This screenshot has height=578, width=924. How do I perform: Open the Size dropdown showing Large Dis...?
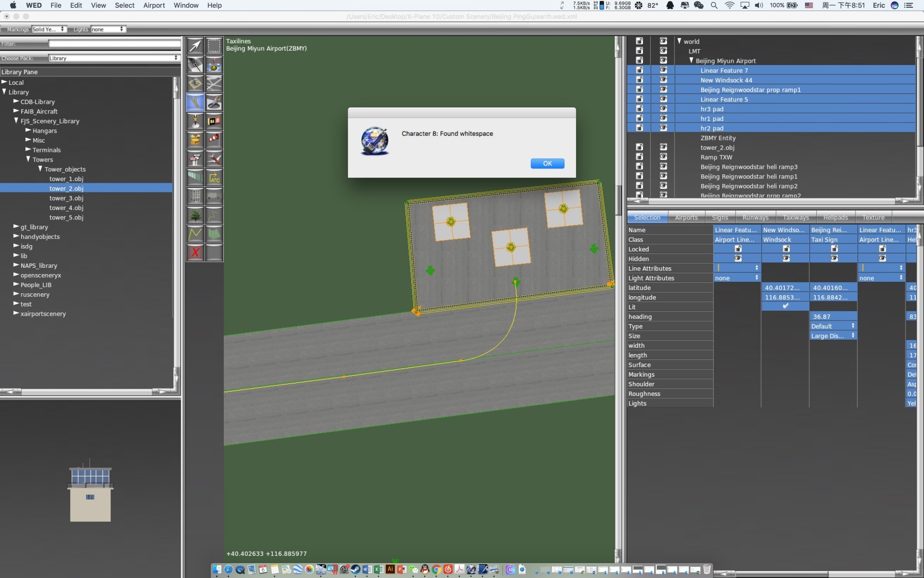(833, 336)
